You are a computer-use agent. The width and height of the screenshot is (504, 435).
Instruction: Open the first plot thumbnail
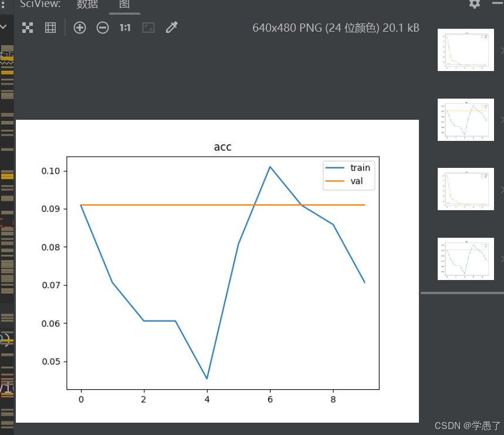coord(465,50)
